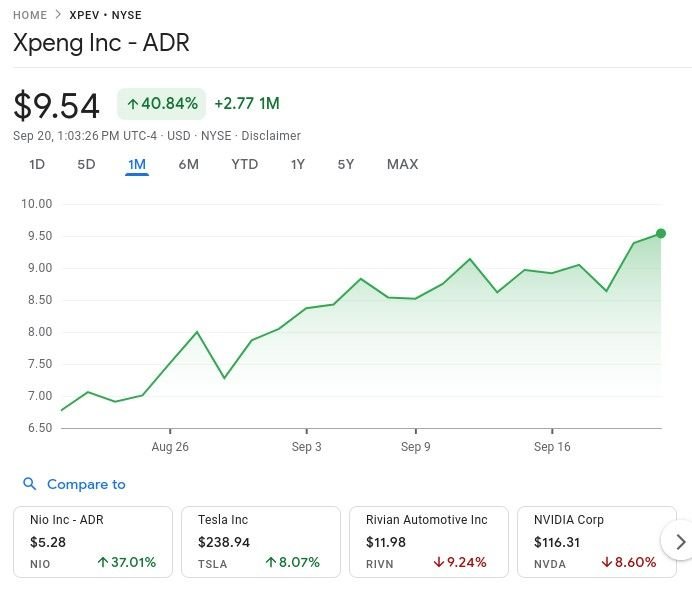692x590 pixels.
Task: Click Tesla's green up arrow change
Action: pos(292,562)
